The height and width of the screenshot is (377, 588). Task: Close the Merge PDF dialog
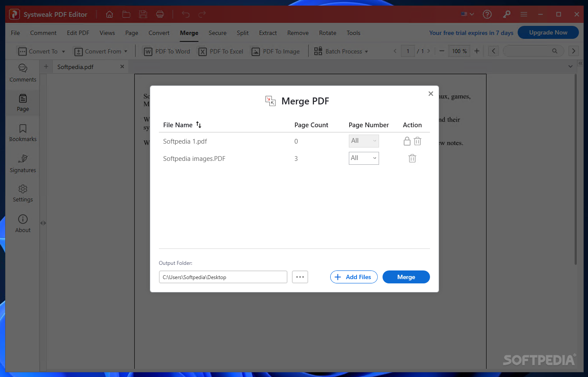tap(430, 94)
